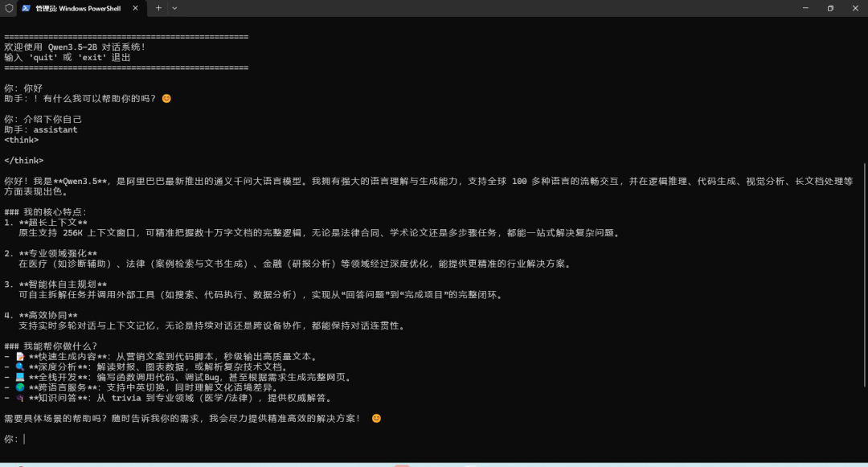Click the line starting 可自主拆解任务并调用外部工具
868x467 pixels.
click(x=261, y=295)
